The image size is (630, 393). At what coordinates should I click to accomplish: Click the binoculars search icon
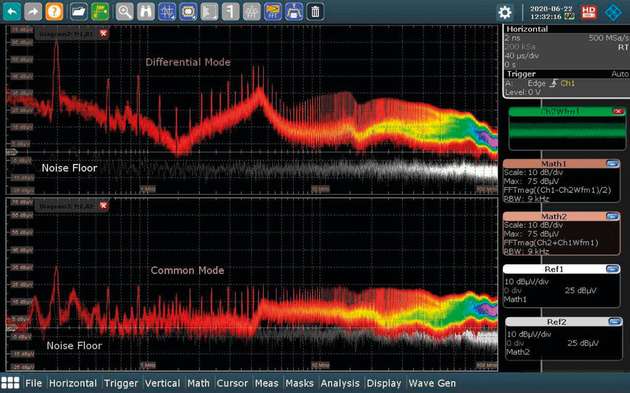coord(146,12)
